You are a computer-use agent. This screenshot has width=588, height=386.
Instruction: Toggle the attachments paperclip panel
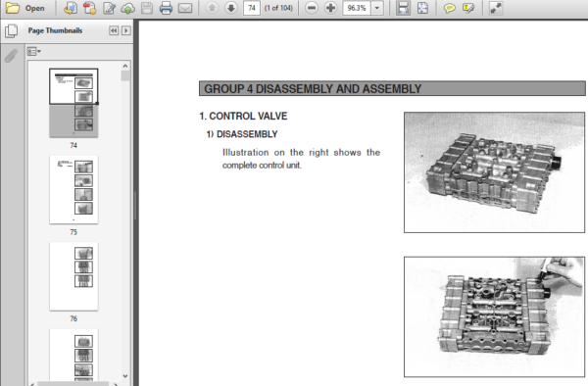coord(11,56)
